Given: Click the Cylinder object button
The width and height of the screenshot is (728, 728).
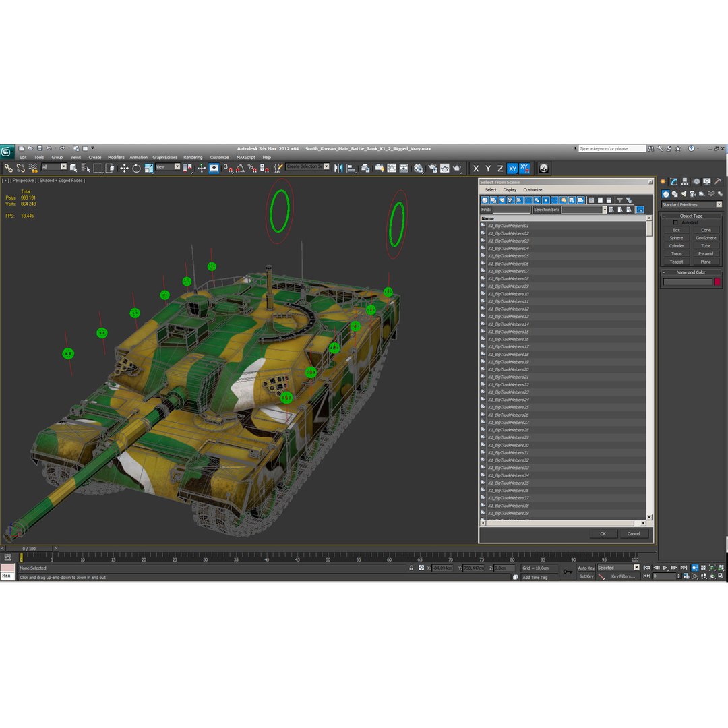Looking at the screenshot, I should point(677,245).
